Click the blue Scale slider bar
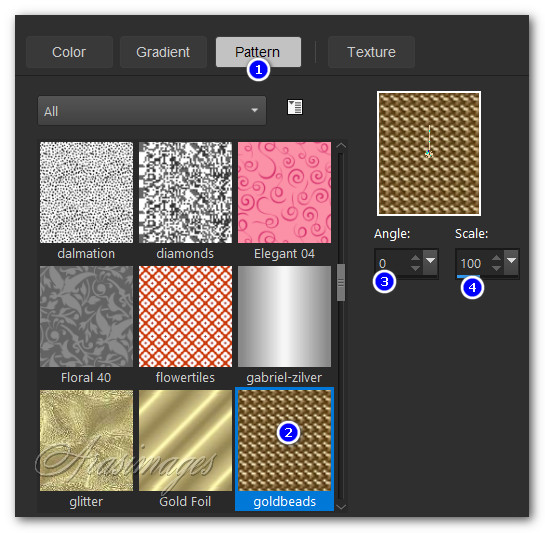545x533 pixels. click(468, 276)
